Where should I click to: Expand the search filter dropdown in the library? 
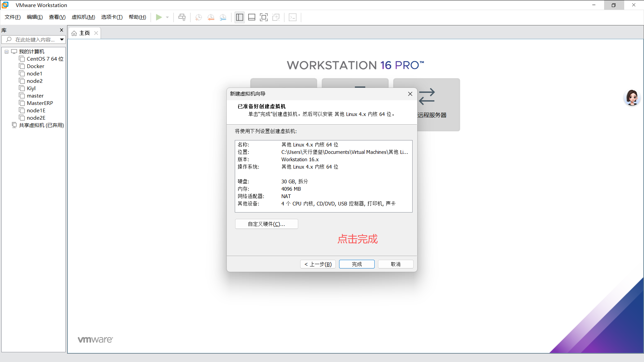62,40
